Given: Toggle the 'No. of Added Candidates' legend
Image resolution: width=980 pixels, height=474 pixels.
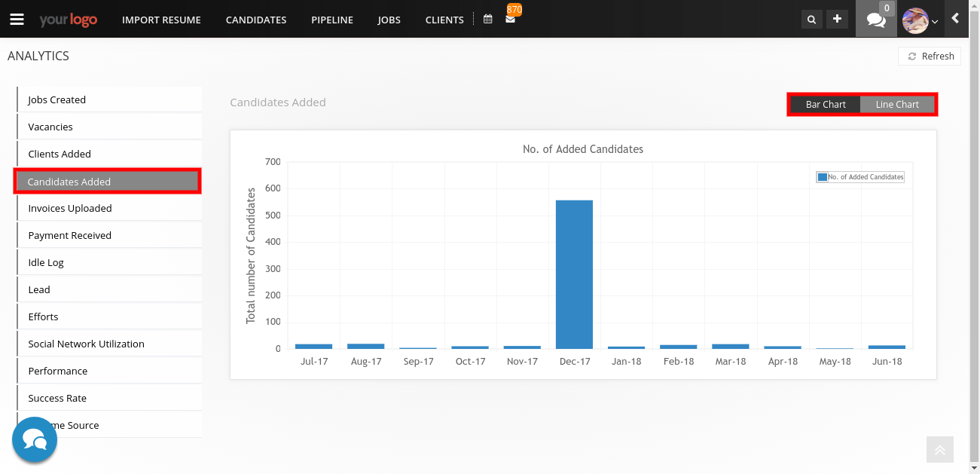Looking at the screenshot, I should pos(859,176).
